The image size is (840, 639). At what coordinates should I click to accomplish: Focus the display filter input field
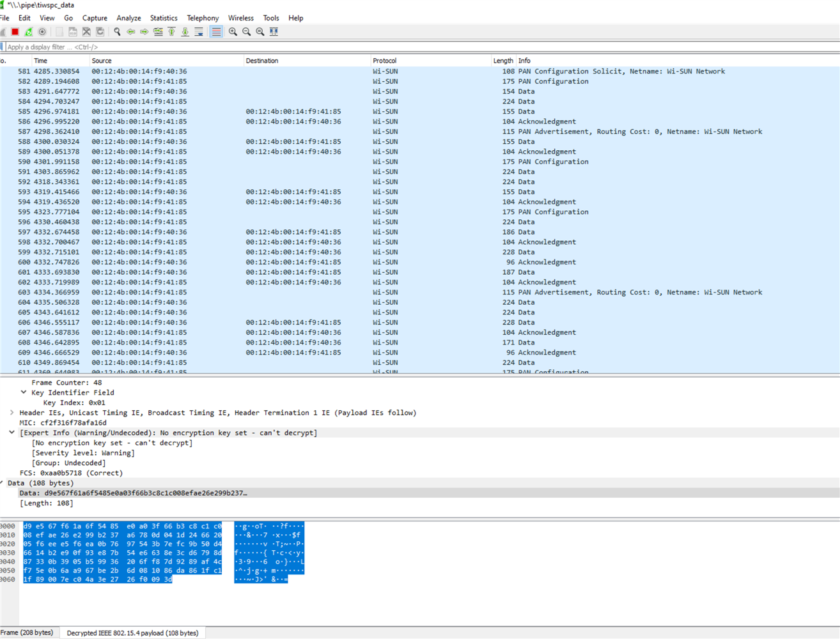click(x=422, y=47)
